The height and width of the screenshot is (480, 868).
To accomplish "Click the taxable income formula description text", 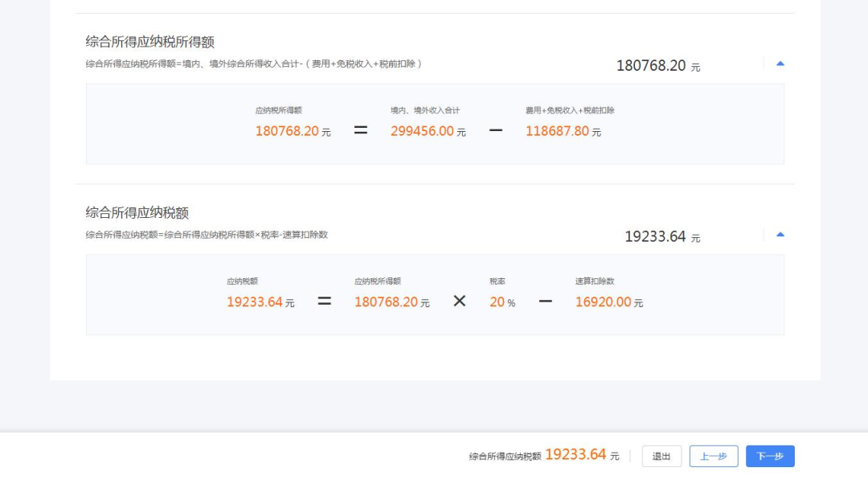I will pyautogui.click(x=253, y=64).
